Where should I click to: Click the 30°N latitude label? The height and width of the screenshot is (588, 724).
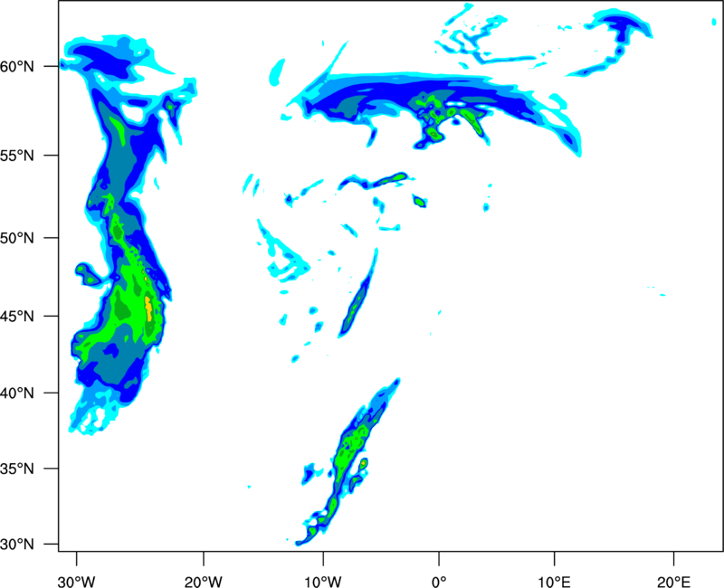[17, 545]
